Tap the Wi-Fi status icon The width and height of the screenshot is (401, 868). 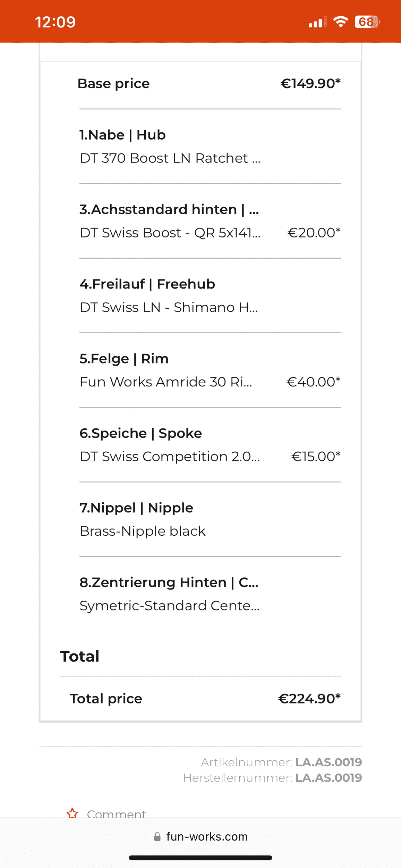(341, 22)
